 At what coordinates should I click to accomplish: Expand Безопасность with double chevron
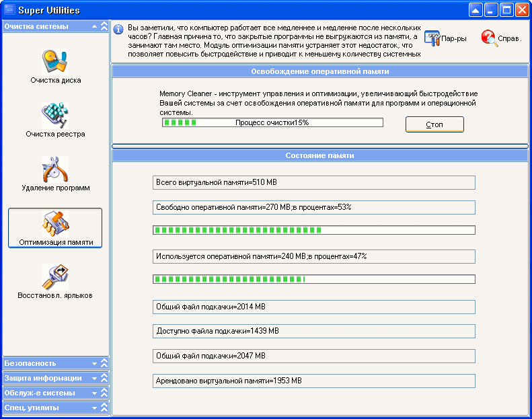click(104, 363)
